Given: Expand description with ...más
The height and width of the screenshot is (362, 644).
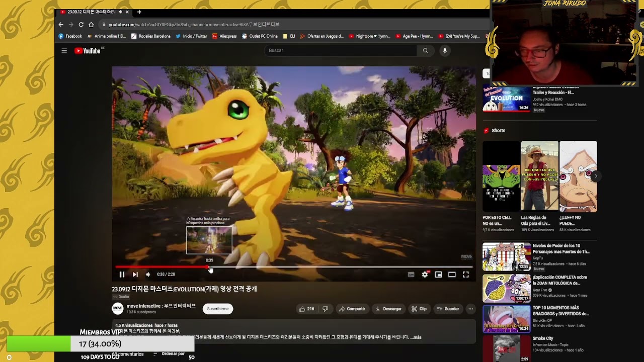Looking at the screenshot, I should (416, 337).
